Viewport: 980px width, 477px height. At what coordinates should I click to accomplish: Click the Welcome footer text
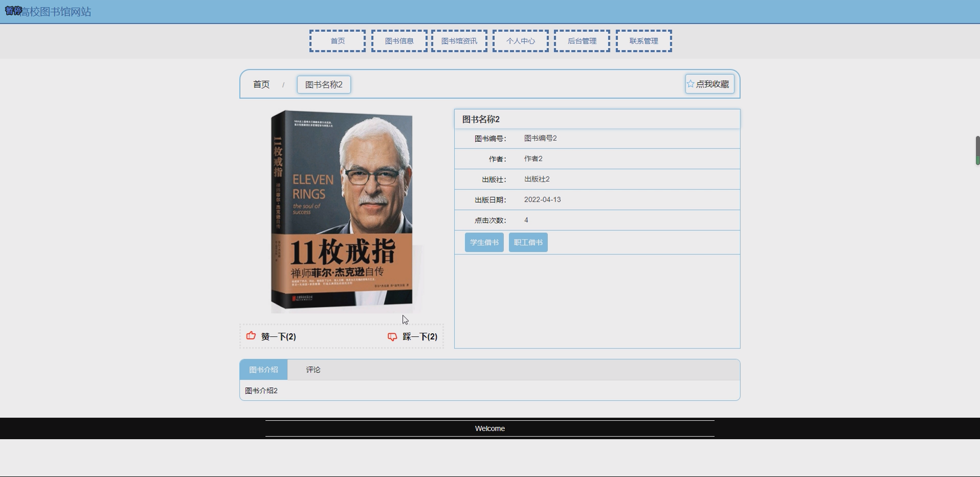coord(490,428)
